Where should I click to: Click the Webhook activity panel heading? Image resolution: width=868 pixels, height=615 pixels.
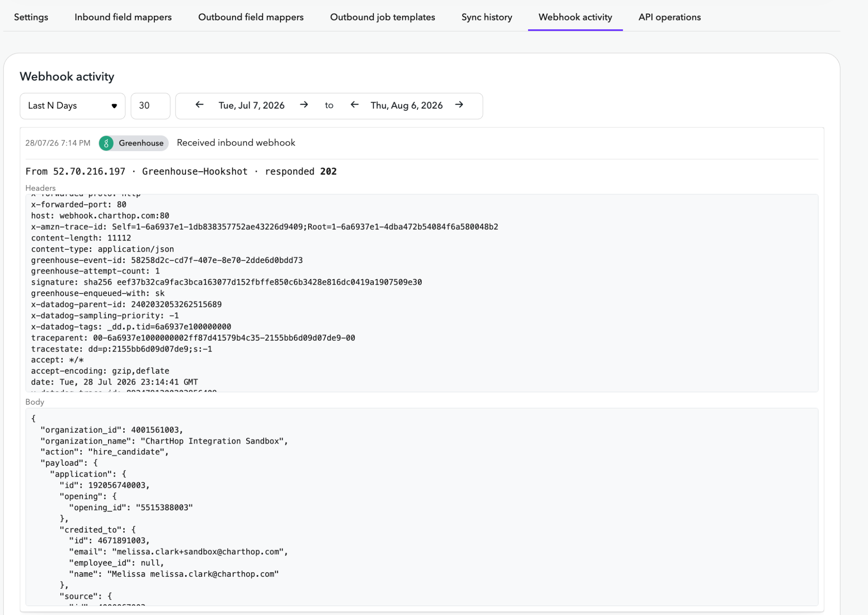pyautogui.click(x=67, y=76)
